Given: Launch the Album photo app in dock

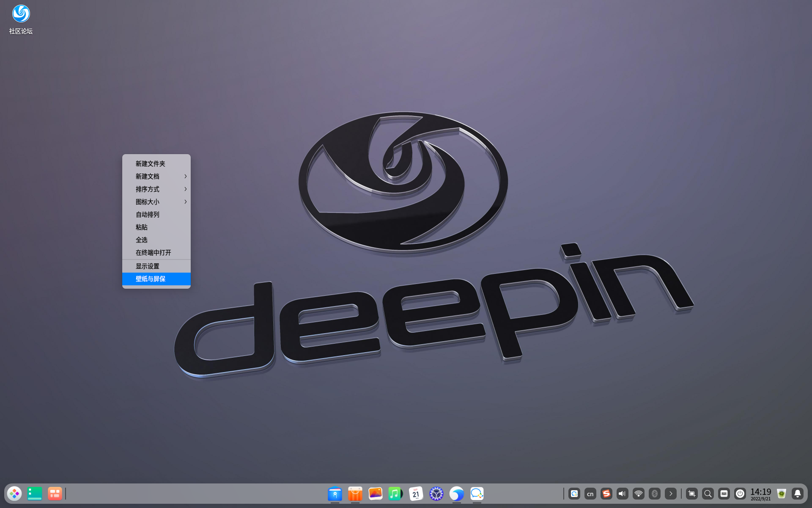Looking at the screenshot, I should (x=376, y=494).
